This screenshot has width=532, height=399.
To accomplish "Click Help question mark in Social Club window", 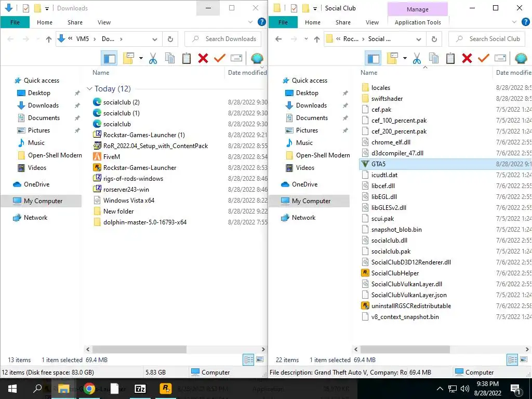I will 526,22.
